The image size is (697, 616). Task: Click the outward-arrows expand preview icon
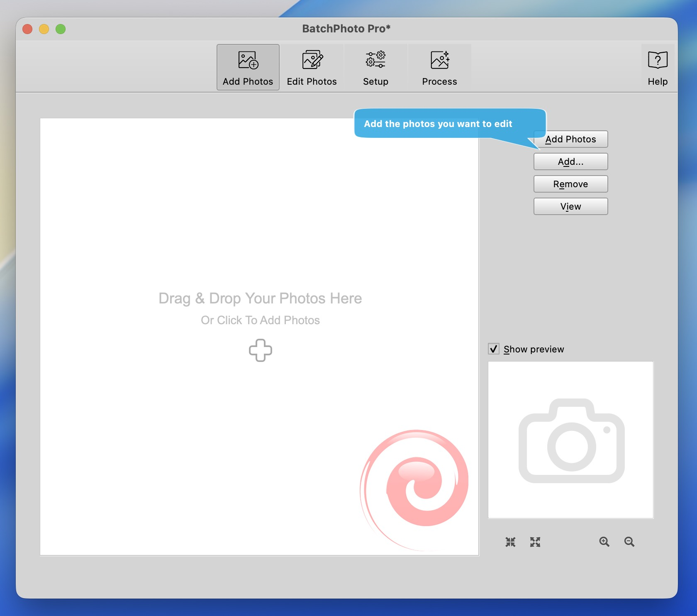click(535, 542)
